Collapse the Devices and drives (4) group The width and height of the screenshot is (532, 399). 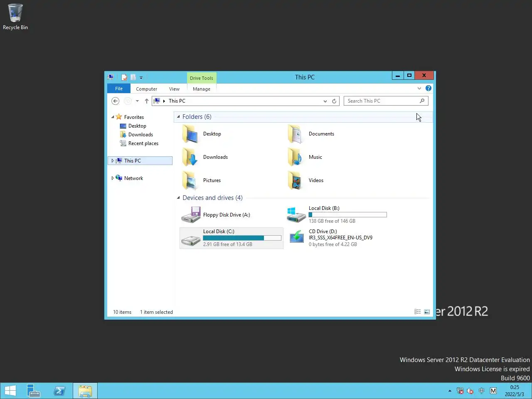point(178,198)
